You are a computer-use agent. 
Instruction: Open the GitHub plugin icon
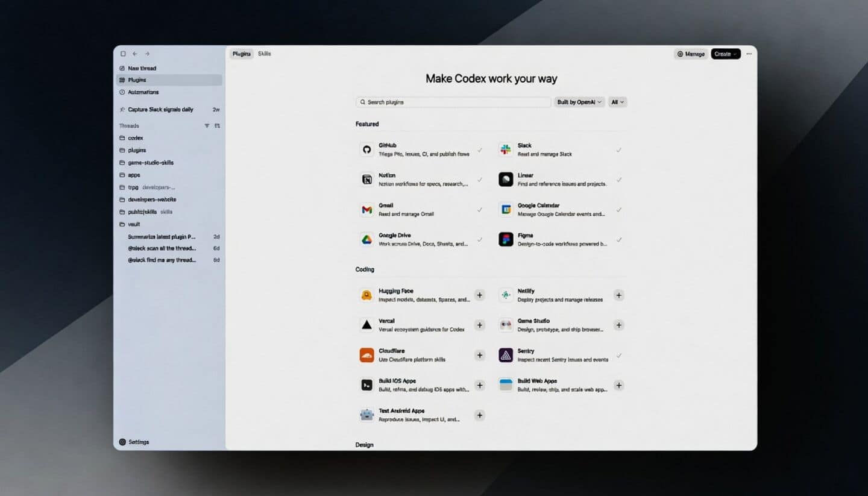(x=366, y=149)
